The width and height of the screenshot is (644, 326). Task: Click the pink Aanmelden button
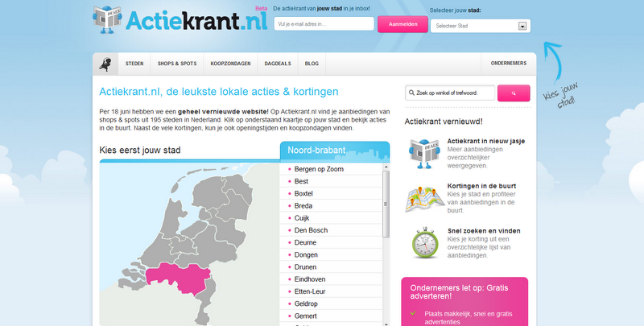coord(403,24)
